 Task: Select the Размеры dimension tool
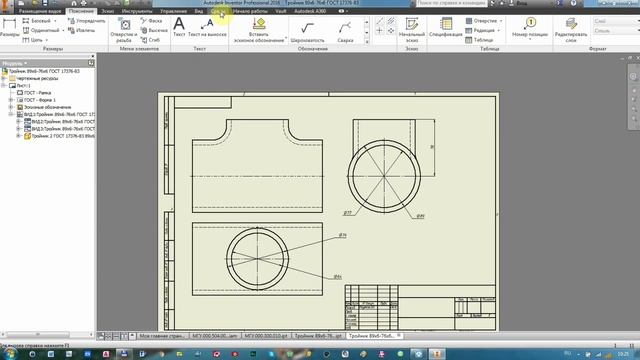[x=9, y=28]
